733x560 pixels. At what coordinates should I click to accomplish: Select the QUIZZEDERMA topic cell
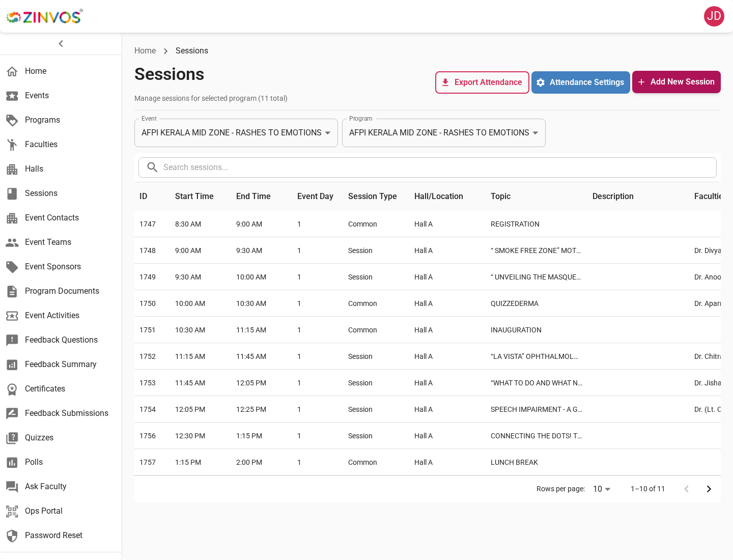point(515,303)
